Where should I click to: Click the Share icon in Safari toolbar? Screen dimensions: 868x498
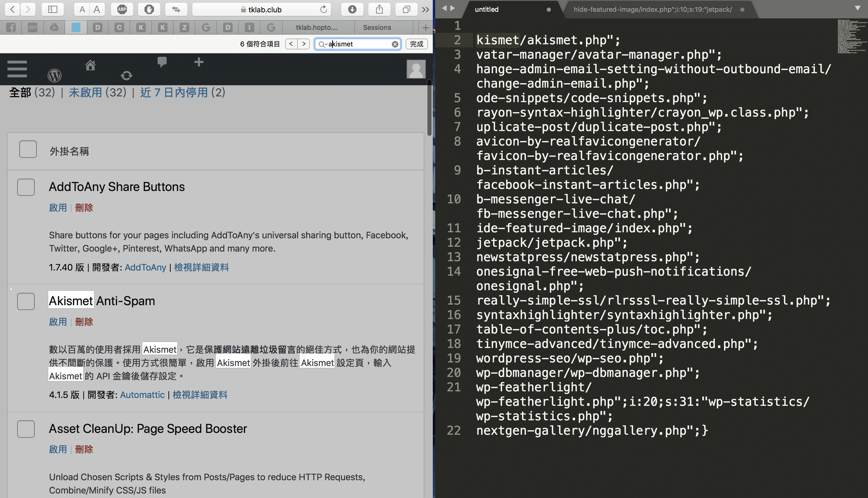379,9
